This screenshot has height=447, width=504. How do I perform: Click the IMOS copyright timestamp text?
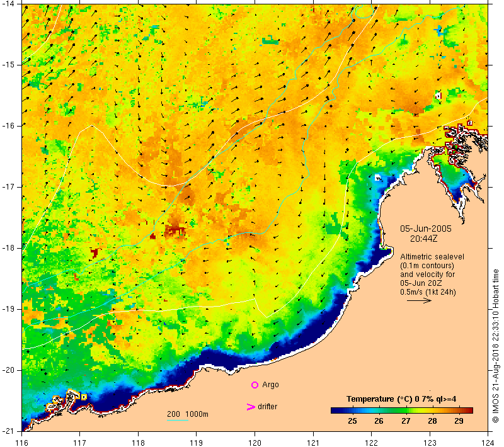point(495,346)
